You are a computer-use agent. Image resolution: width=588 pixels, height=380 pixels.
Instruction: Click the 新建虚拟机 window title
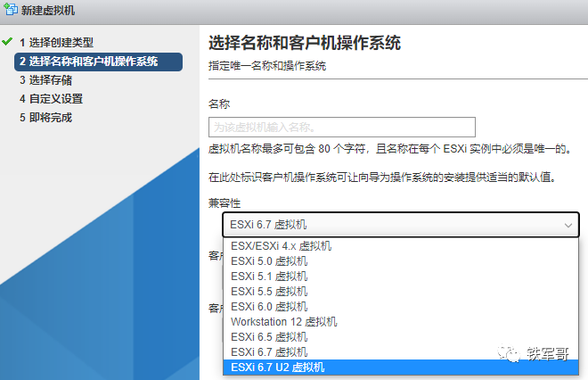tap(47, 10)
